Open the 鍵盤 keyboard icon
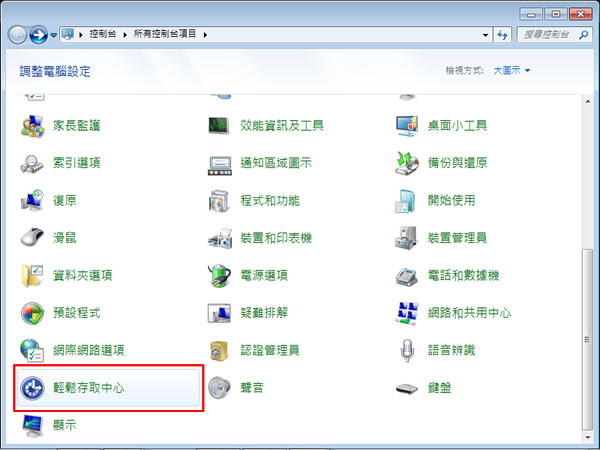 point(406,389)
